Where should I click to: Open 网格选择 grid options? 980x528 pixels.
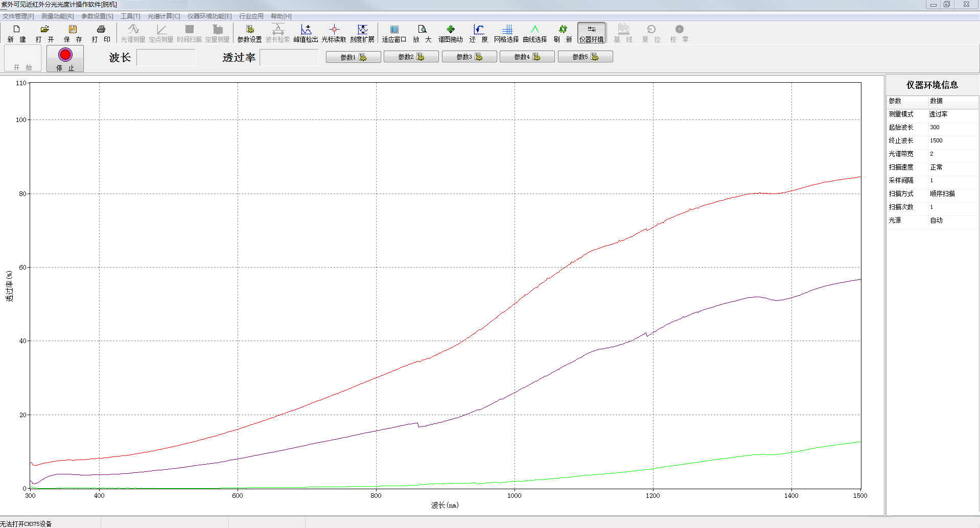pyautogui.click(x=506, y=33)
